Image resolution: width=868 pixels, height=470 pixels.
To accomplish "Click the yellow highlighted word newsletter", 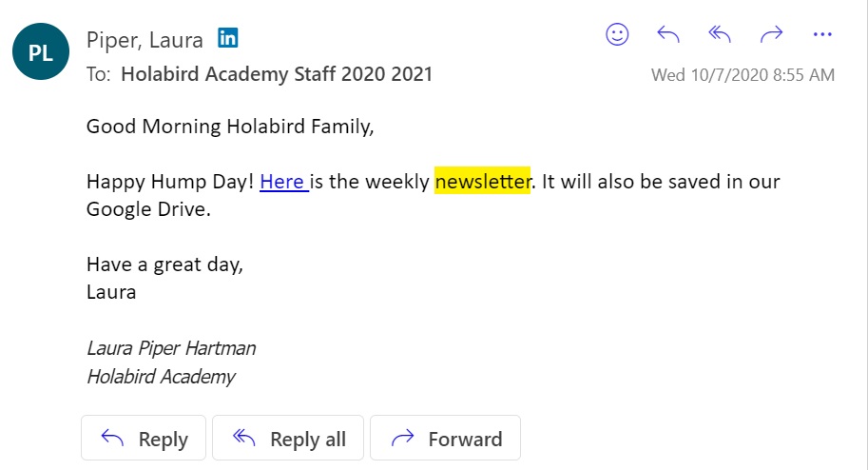I will (482, 181).
